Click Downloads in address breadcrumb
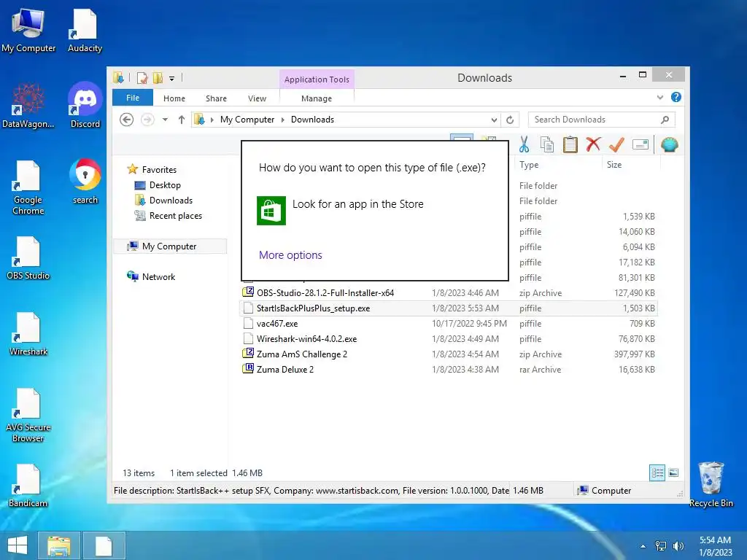 [312, 120]
